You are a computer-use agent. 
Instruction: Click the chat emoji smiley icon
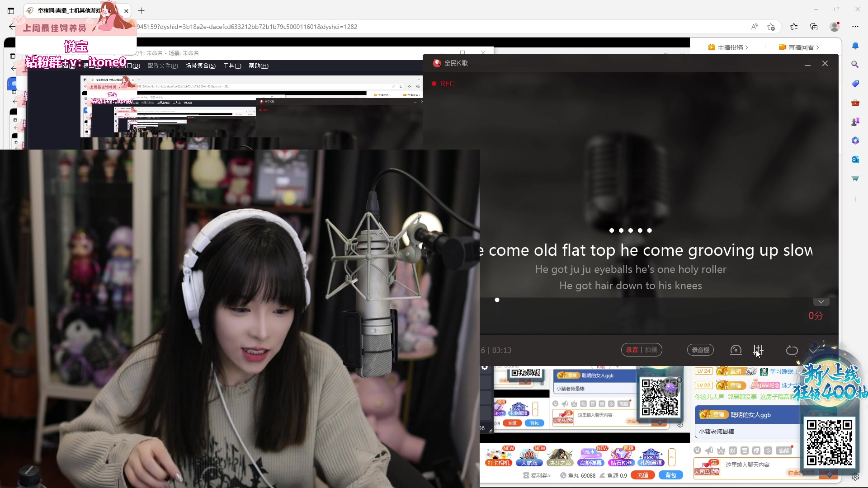coord(697,450)
